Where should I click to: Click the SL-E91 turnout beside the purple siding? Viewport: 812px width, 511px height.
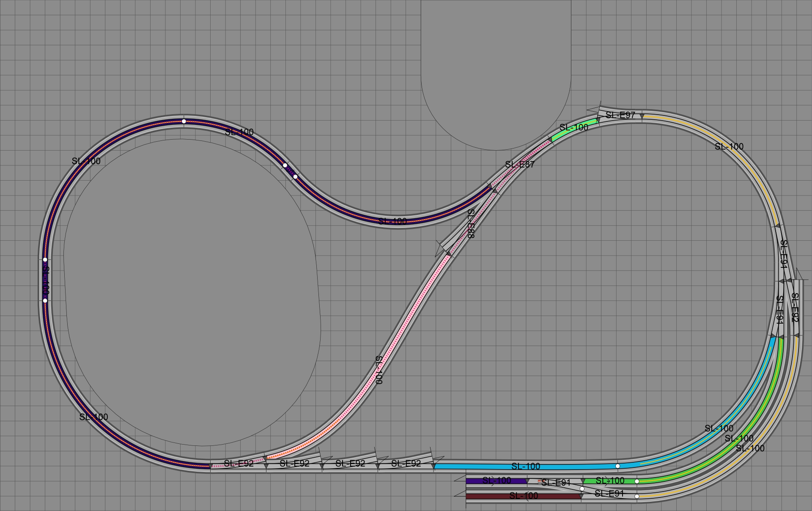pos(556,483)
